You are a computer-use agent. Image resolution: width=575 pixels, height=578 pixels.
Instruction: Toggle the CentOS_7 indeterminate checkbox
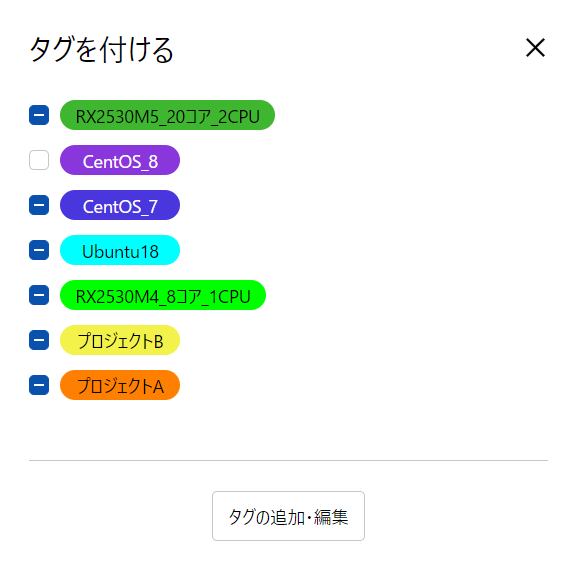coord(39,205)
